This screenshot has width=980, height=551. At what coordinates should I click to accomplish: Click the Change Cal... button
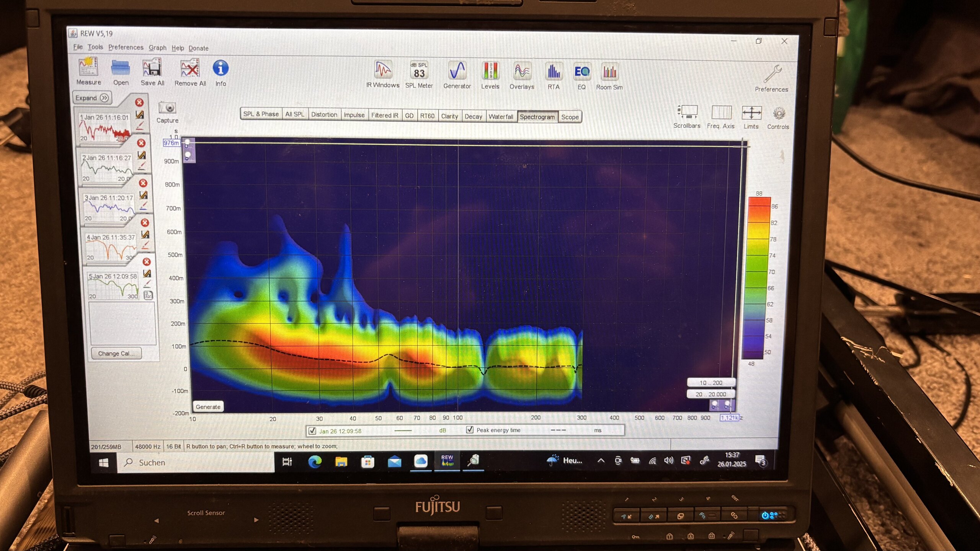(x=116, y=353)
